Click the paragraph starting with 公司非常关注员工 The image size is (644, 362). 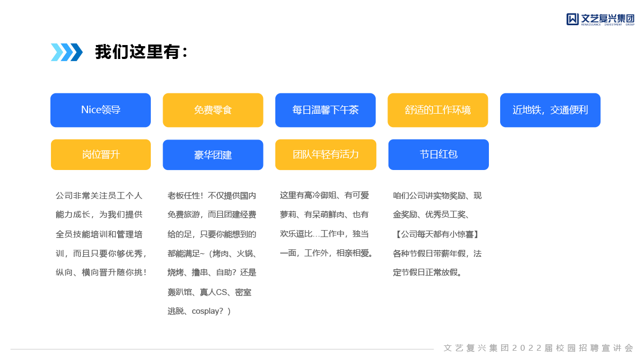(101, 234)
